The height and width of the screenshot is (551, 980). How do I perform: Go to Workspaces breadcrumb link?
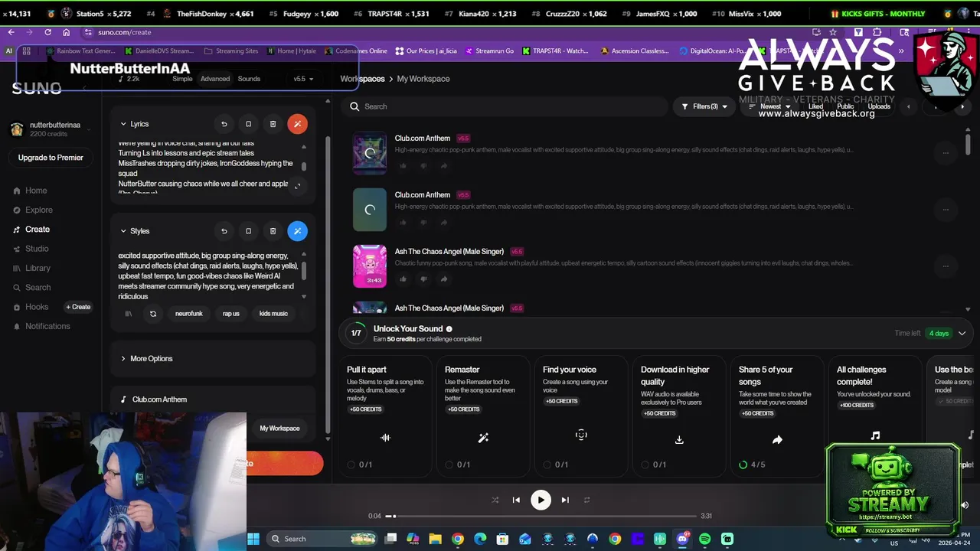point(362,79)
